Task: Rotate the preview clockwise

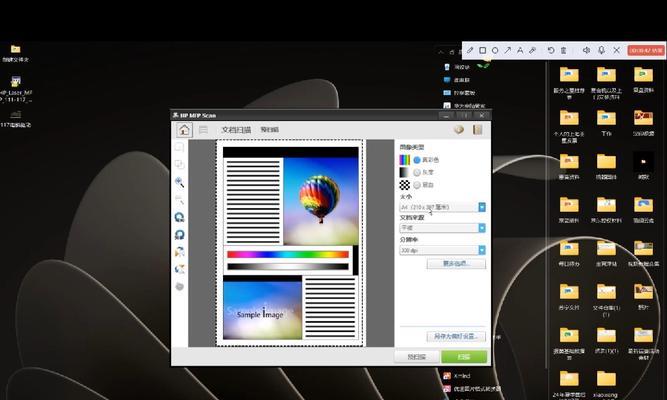Action: [x=180, y=234]
